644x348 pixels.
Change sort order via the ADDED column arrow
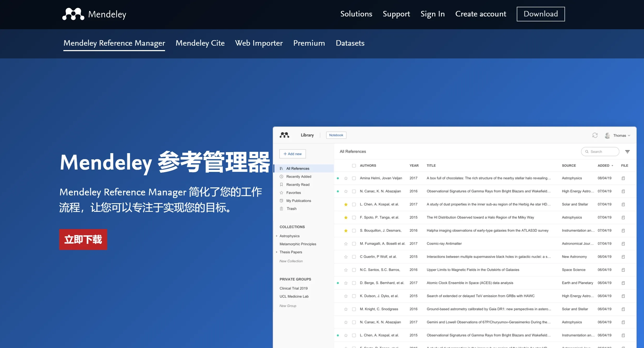pyautogui.click(x=612, y=165)
